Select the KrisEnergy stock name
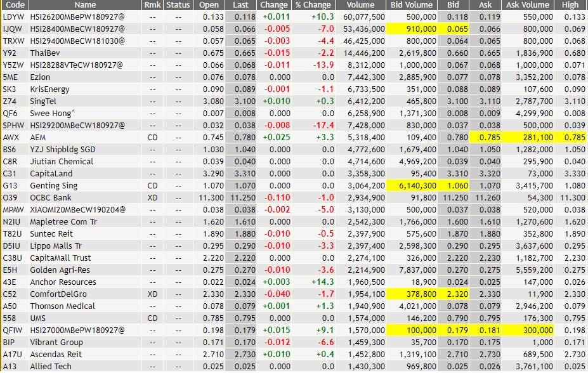Viewport: 588px width, 373px height. pos(49,89)
